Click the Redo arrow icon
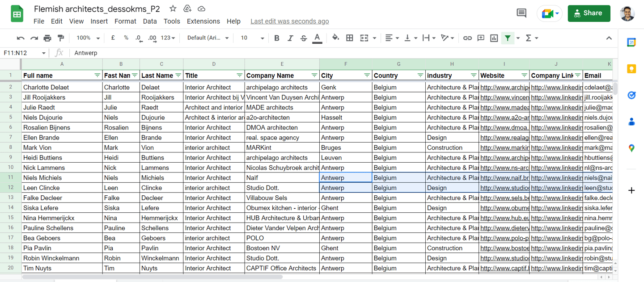The width and height of the screenshot is (644, 282). pos(34,38)
